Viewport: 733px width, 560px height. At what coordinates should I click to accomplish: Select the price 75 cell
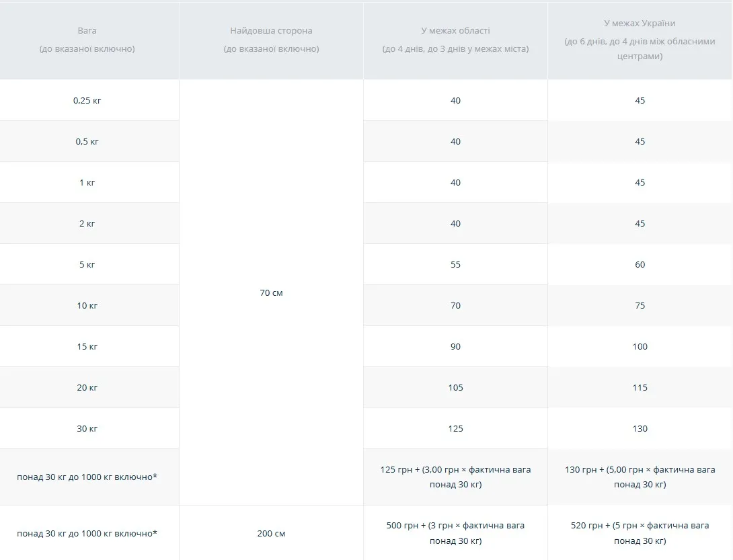tap(640, 306)
